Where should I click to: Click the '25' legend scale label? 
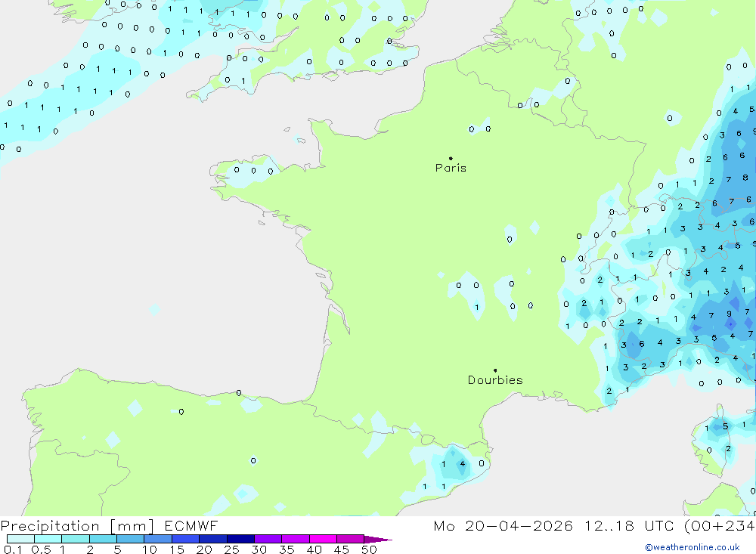click(232, 549)
